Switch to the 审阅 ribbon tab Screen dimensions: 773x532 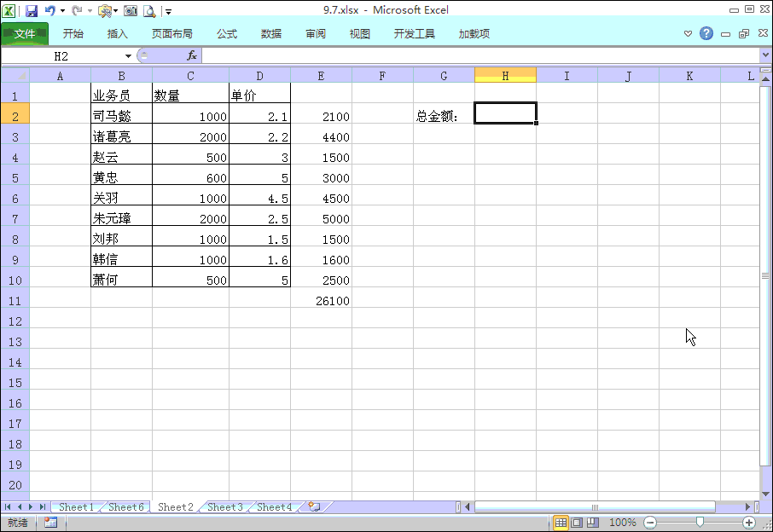tap(316, 33)
